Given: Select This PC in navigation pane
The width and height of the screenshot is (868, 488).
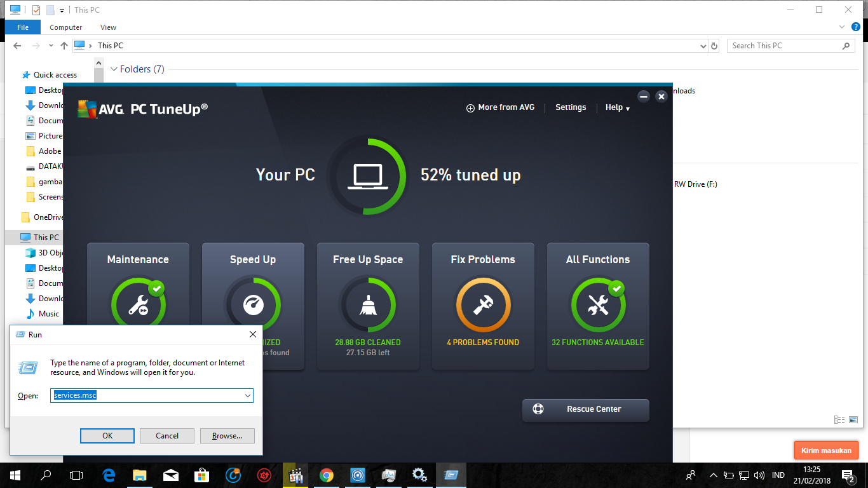Looking at the screenshot, I should pos(46,238).
